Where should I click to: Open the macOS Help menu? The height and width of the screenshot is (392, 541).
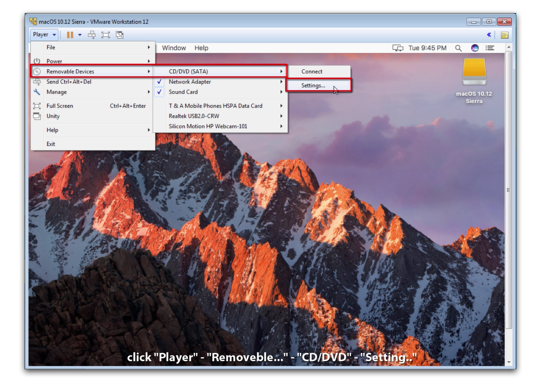click(201, 48)
